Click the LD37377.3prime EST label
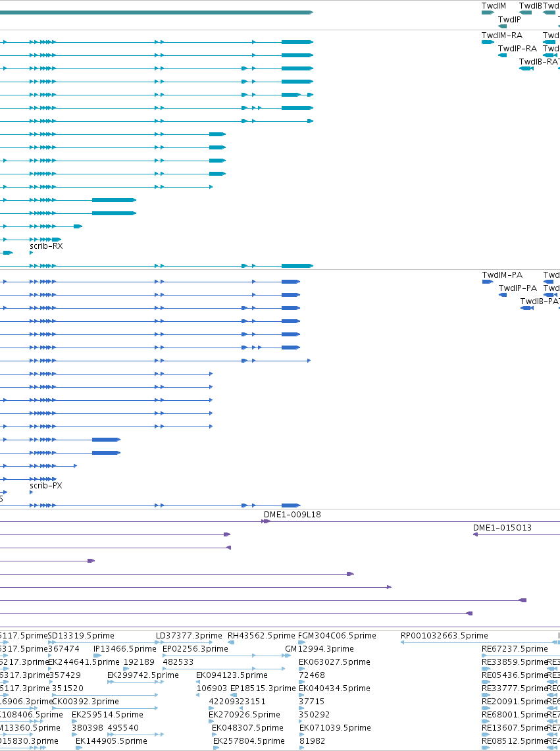The height and width of the screenshot is (751, 560). 190,636
